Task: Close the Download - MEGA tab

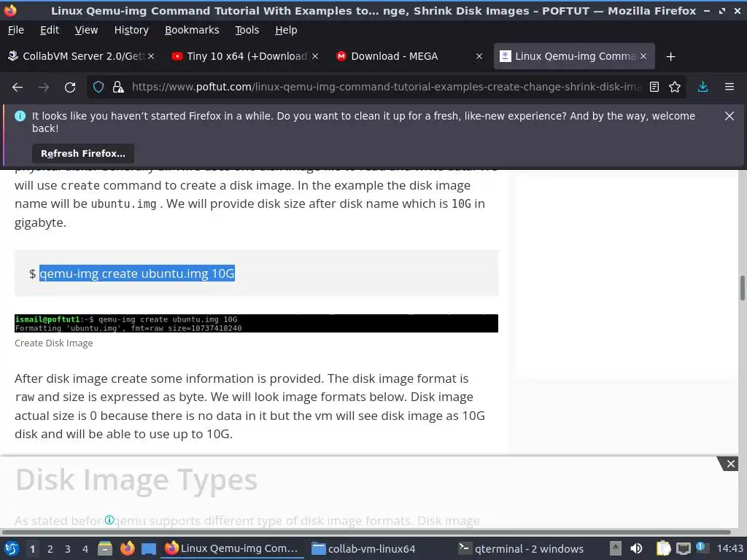Action: pyautogui.click(x=479, y=56)
